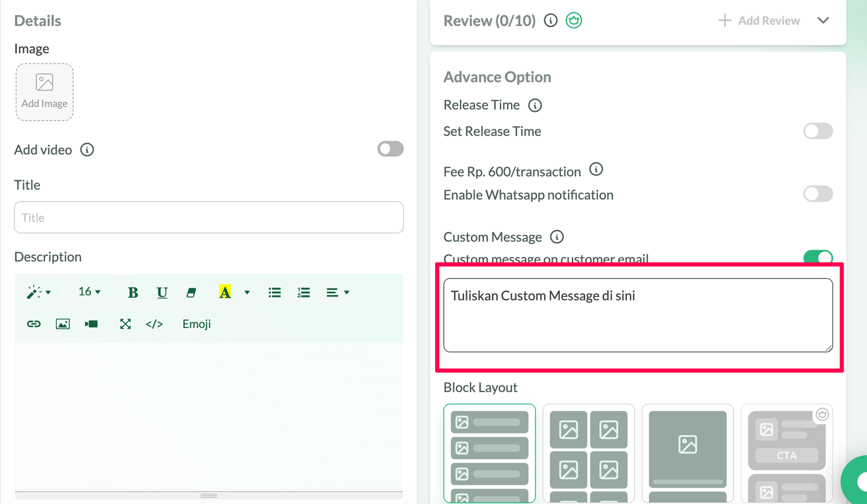867x504 pixels.
Task: Enable Whatsapp notification toggle
Action: click(x=818, y=193)
